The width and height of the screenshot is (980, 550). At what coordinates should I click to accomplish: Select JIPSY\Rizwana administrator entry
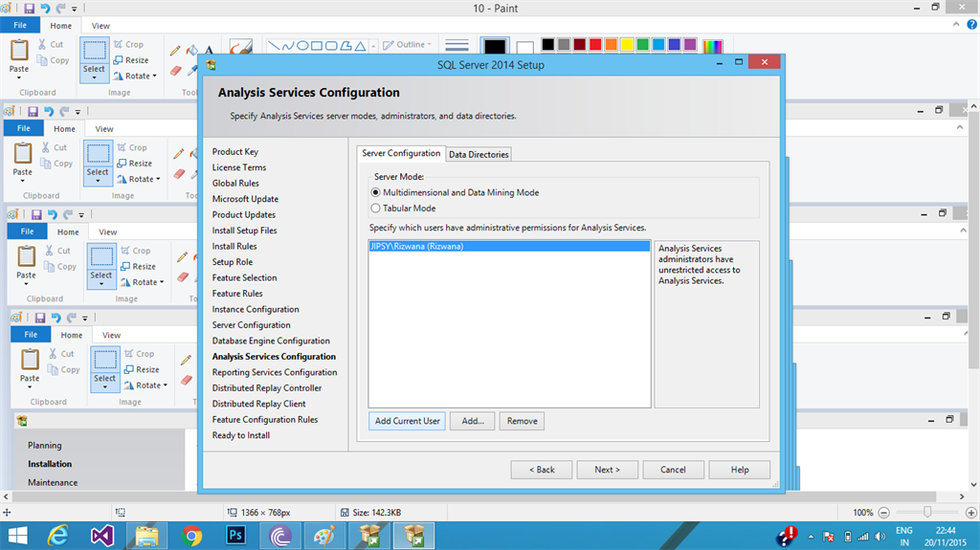coord(509,246)
